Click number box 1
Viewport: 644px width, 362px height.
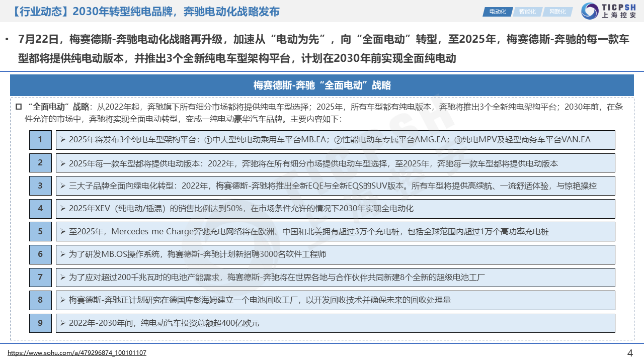[40, 140]
